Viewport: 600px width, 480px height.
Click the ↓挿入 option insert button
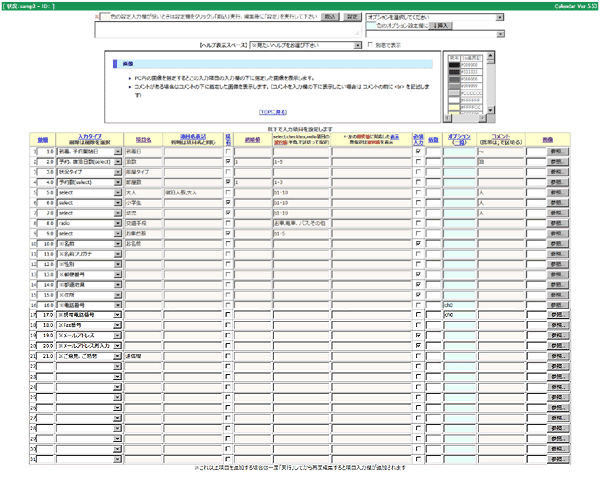click(x=440, y=26)
